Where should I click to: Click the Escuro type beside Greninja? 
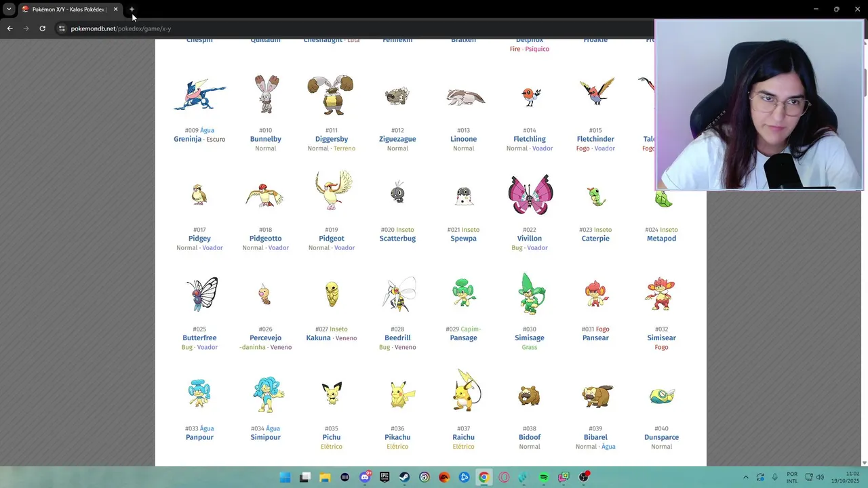click(216, 140)
